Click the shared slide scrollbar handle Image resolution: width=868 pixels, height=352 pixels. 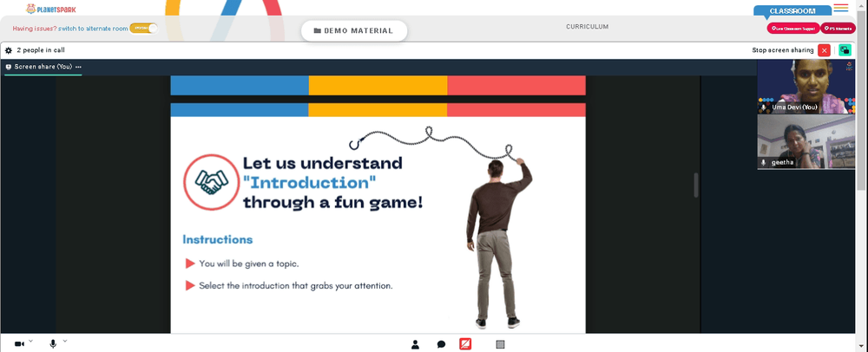696,186
